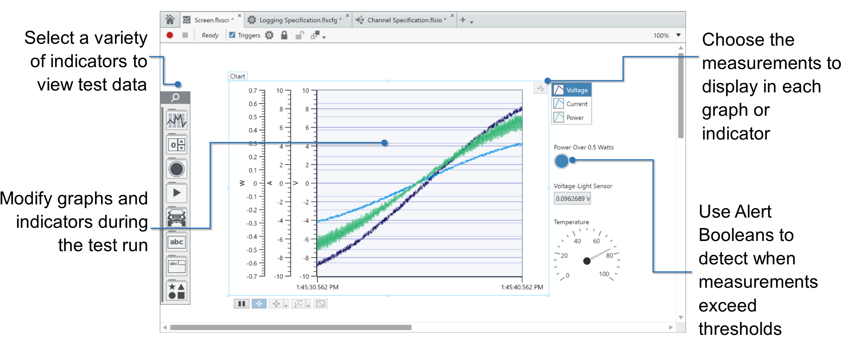Screen dimensions: 868x362
Task: Switch to the Channel Specification.flxio tab
Action: [x=404, y=20]
